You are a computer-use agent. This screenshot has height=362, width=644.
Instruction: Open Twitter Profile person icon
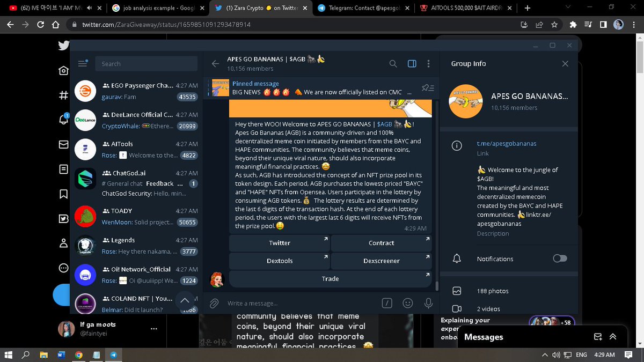point(63,243)
